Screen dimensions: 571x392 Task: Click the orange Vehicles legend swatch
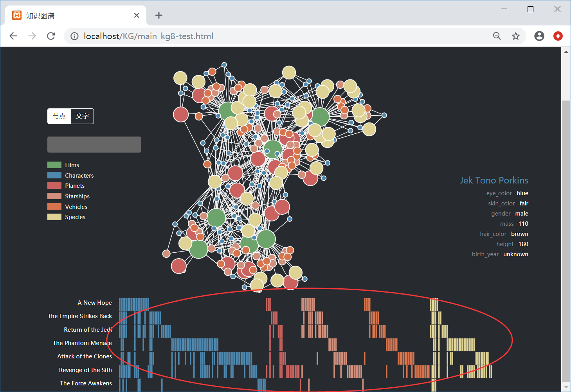pyautogui.click(x=54, y=207)
